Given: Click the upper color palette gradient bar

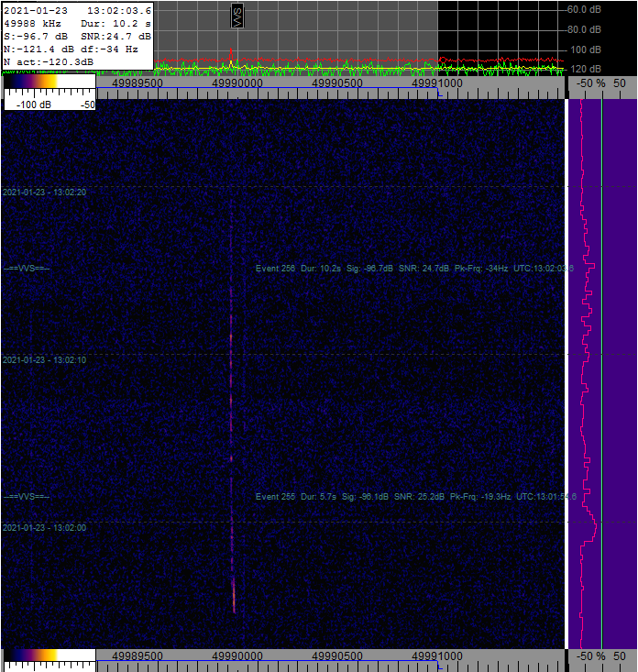Looking at the screenshot, I should coord(49,82).
